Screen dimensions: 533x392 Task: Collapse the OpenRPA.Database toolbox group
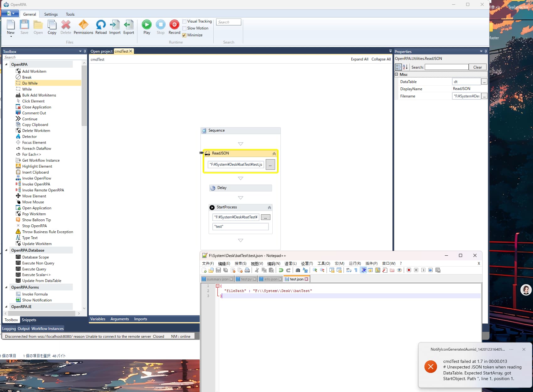(x=6, y=250)
